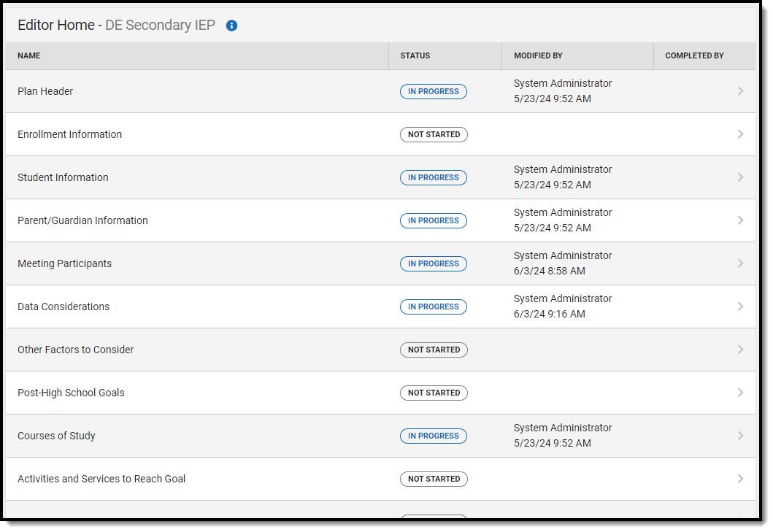773x532 pixels.
Task: Click the info icon beside DE Secondary IEP
Action: click(232, 26)
